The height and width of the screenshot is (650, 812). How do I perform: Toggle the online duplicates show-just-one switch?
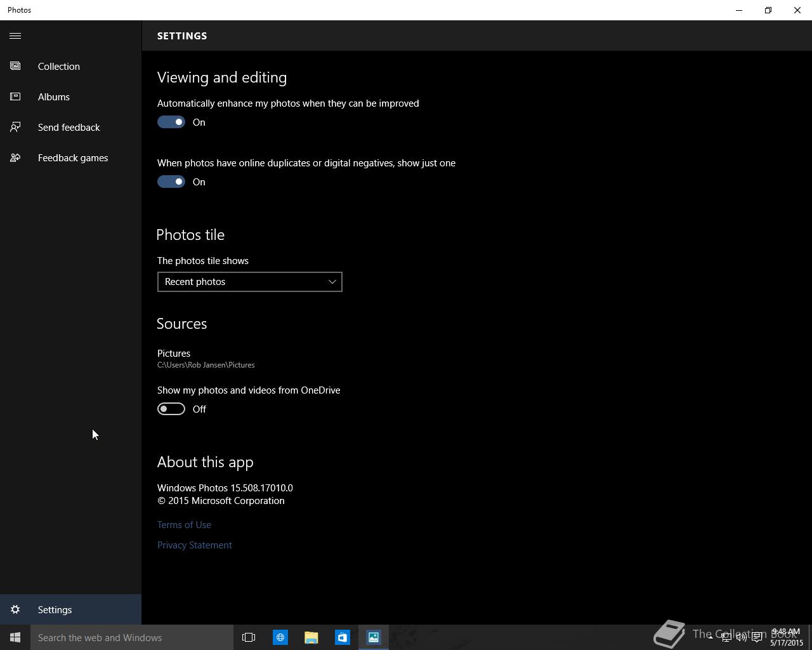pyautogui.click(x=171, y=182)
